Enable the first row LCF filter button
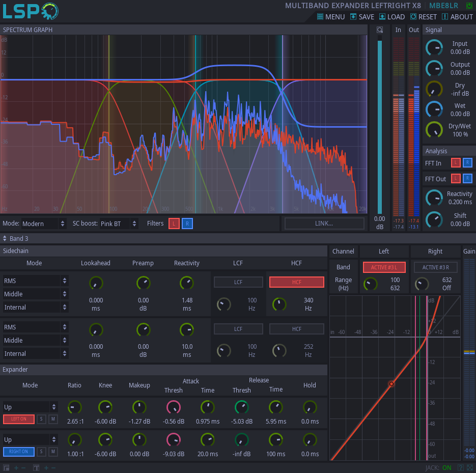Viewport: 476px width, 473px height. point(238,282)
